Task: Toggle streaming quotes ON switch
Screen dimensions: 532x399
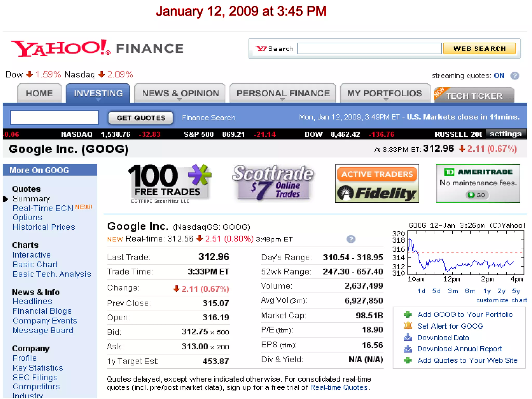Action: (499, 76)
